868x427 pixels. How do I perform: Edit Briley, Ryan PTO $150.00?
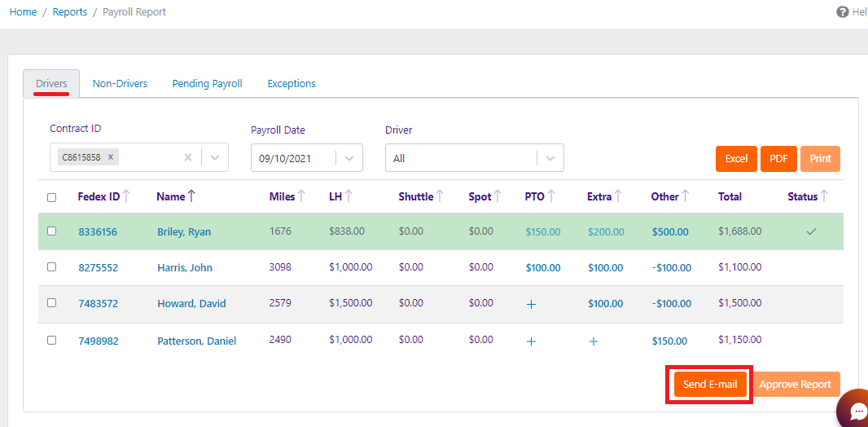click(543, 232)
